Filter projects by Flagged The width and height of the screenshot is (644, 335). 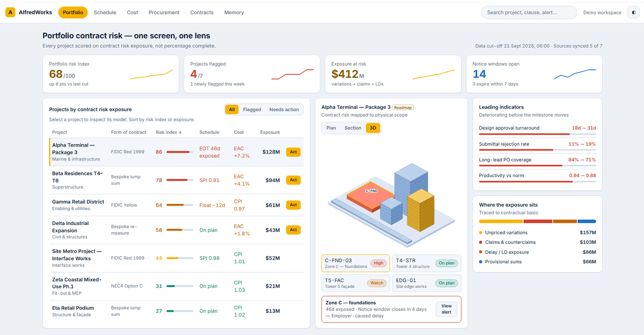pos(252,109)
